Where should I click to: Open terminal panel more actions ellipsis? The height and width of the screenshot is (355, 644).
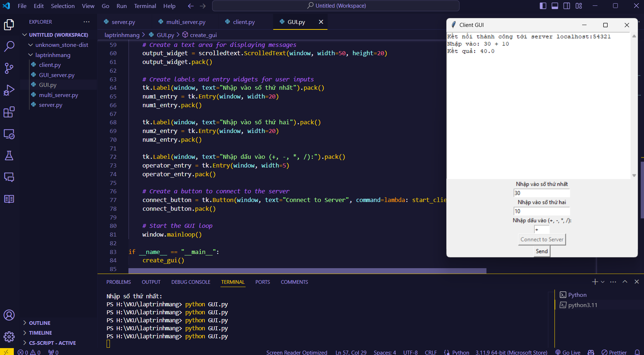point(613,282)
